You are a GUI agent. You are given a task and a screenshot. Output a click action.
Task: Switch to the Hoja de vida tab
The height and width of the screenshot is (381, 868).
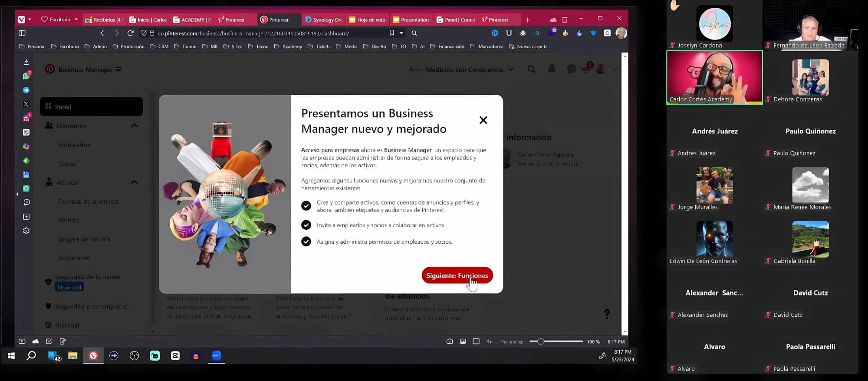pyautogui.click(x=368, y=20)
